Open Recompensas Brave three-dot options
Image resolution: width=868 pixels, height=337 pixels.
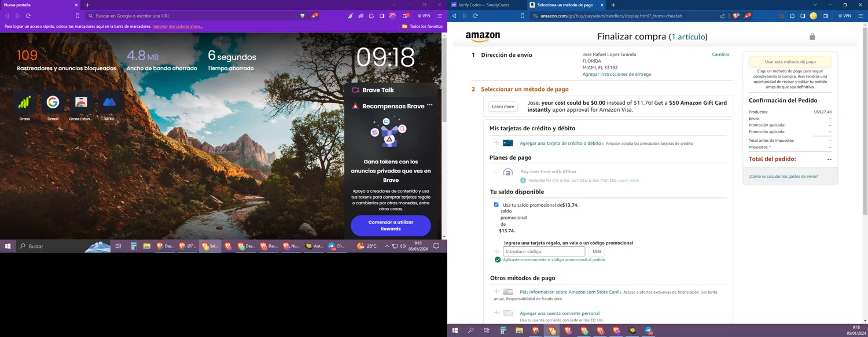pos(429,105)
